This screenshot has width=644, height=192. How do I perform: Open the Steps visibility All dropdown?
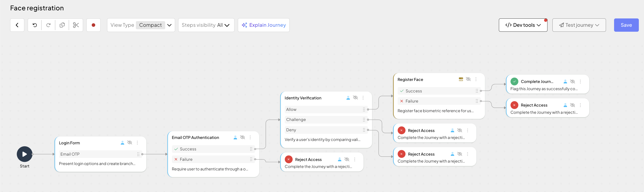pos(206,25)
